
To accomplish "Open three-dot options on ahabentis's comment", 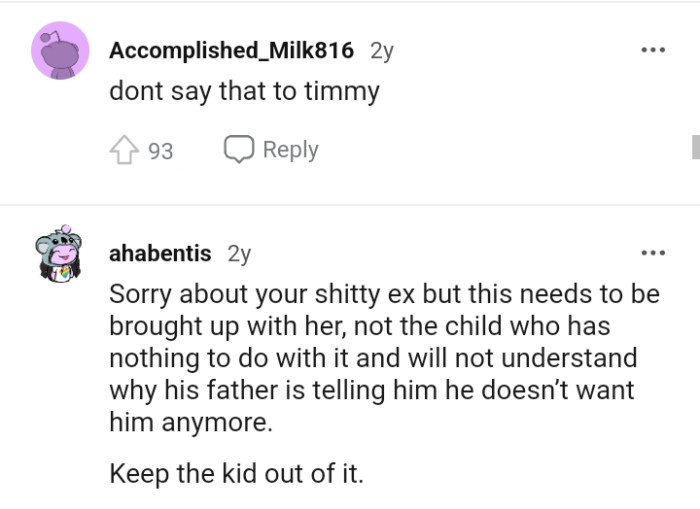I will tap(653, 253).
